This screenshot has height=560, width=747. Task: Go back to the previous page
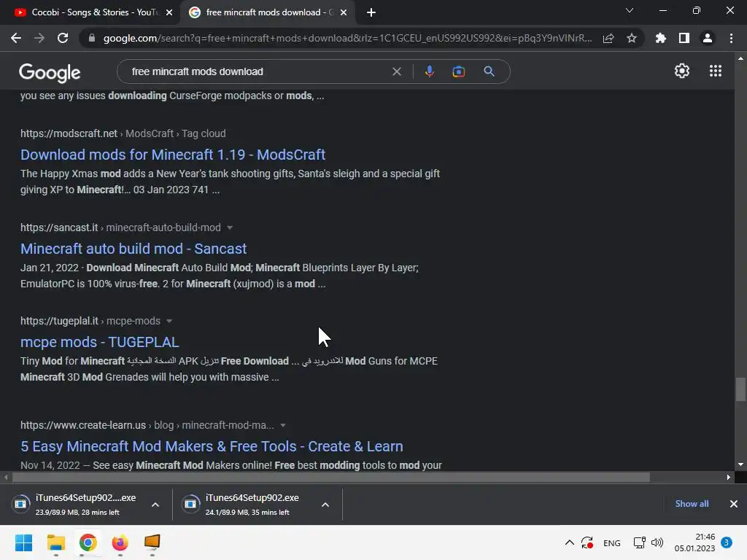[16, 38]
